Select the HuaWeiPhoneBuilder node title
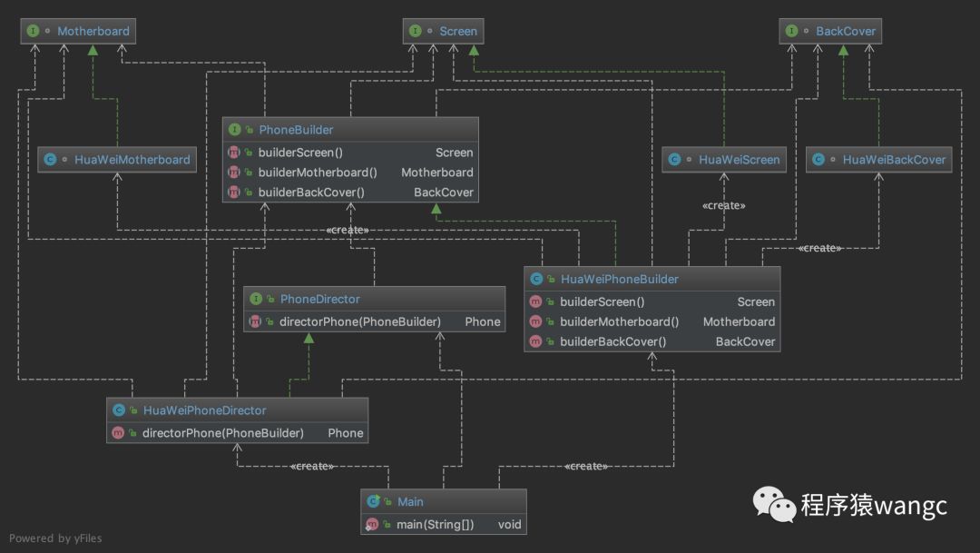980x553 pixels. coord(620,279)
